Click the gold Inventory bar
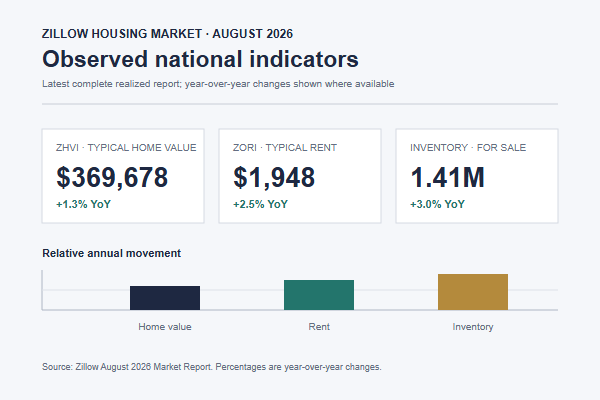Image resolution: width=600 pixels, height=400 pixels. tap(473, 292)
